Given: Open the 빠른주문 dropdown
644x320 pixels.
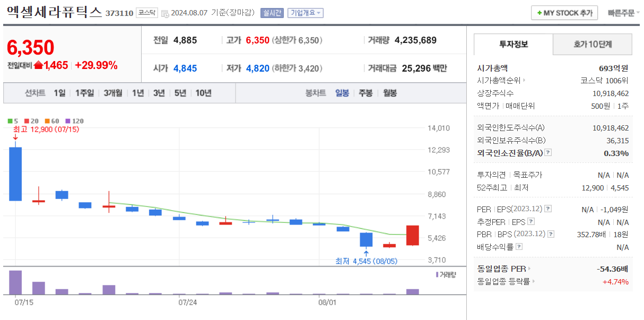Looking at the screenshot, I should coord(623,13).
